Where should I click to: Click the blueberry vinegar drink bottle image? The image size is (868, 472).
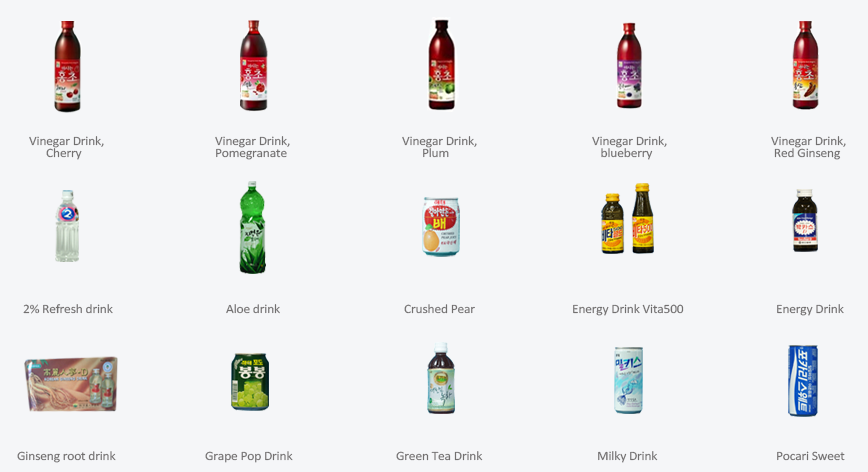coord(629,66)
